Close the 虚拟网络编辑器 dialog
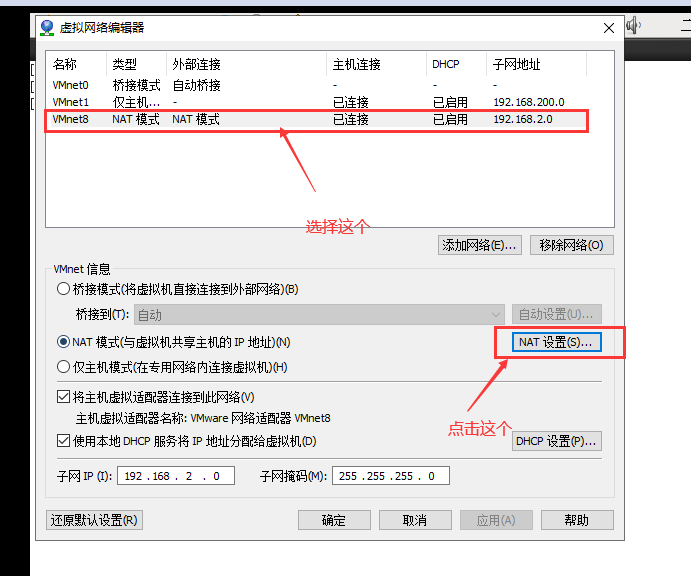This screenshot has height=576, width=691. tap(609, 28)
